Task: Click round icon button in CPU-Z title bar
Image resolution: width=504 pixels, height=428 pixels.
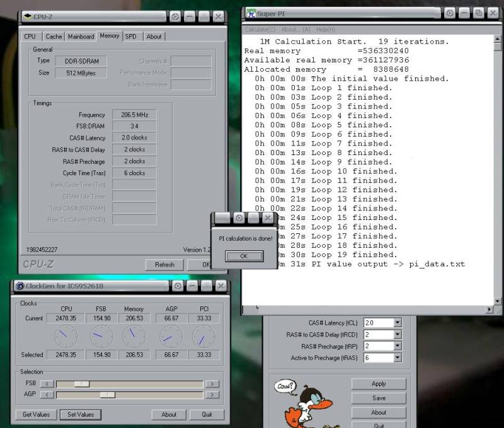Action: tap(175, 16)
